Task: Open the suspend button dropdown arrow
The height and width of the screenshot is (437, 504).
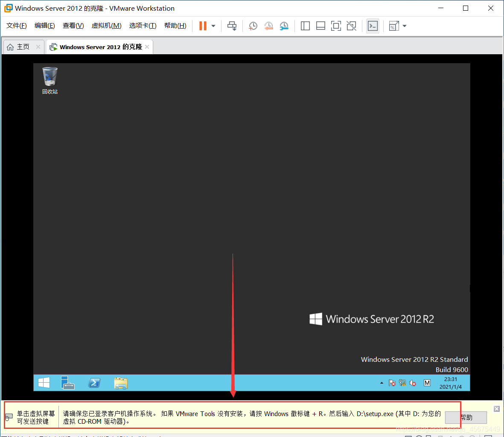Action: (x=212, y=26)
